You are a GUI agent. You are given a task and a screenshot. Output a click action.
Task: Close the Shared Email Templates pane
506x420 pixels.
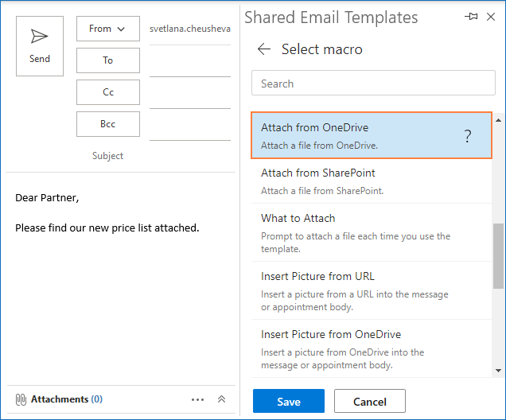(x=491, y=17)
